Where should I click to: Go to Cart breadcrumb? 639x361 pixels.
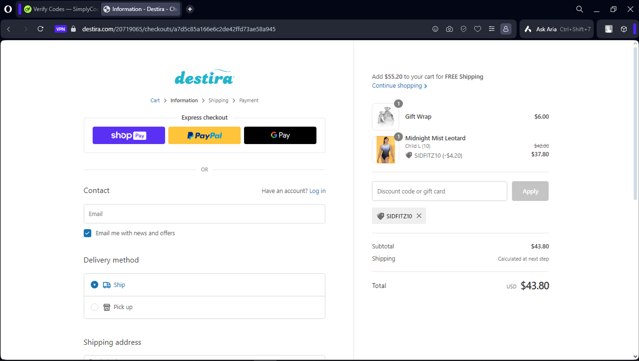(155, 100)
